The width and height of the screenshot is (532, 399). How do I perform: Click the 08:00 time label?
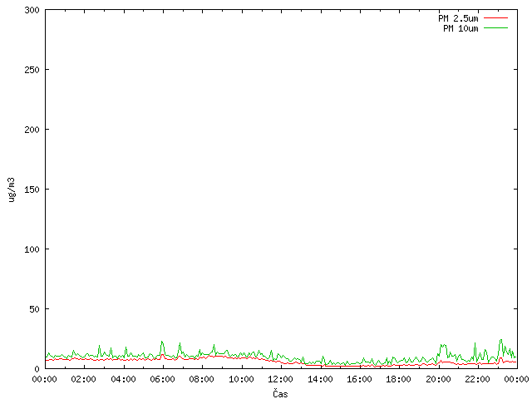click(x=201, y=379)
